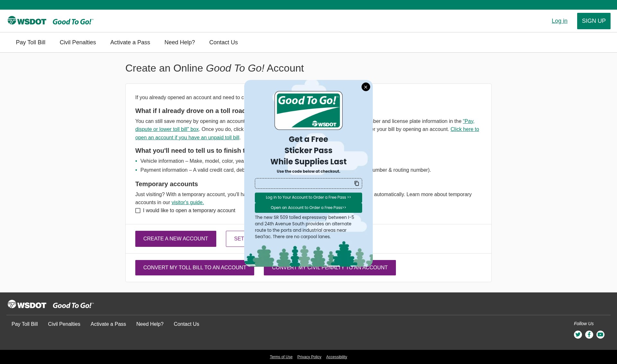Click Log in to Your Account to Order a Free Pass
The width and height of the screenshot is (617, 364).
[308, 197]
